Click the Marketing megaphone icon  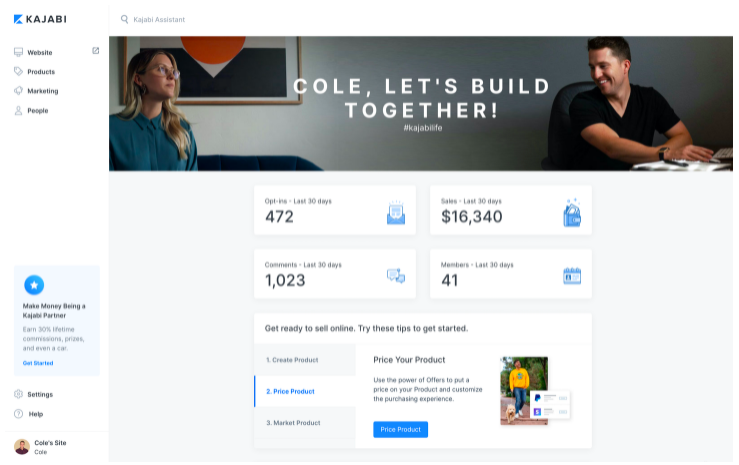pyautogui.click(x=18, y=91)
